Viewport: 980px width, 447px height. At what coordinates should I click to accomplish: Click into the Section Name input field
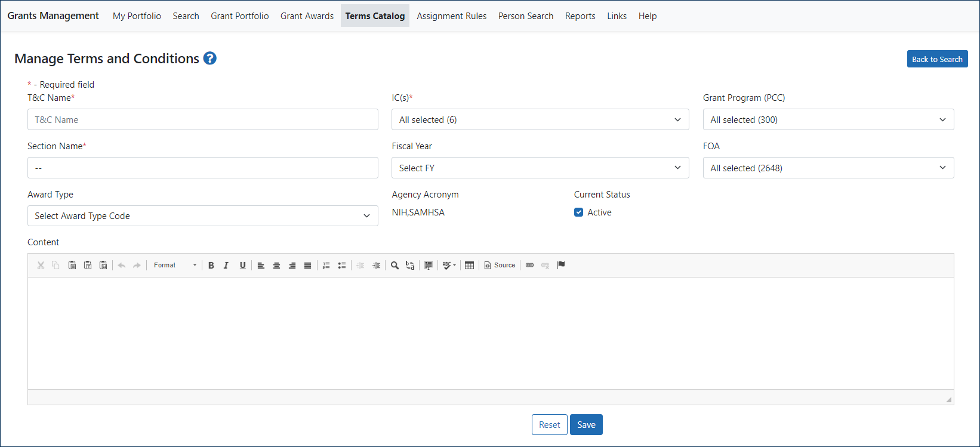tap(203, 168)
